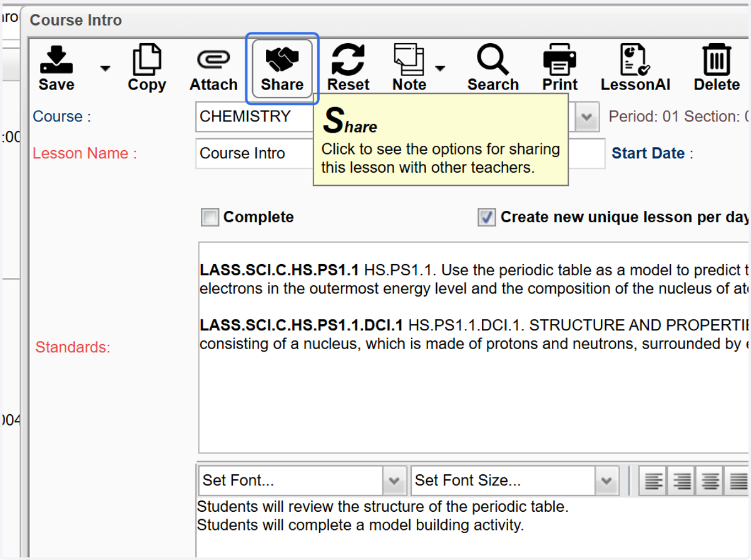Apply left text alignment icon
The width and height of the screenshot is (751, 560).
point(653,481)
